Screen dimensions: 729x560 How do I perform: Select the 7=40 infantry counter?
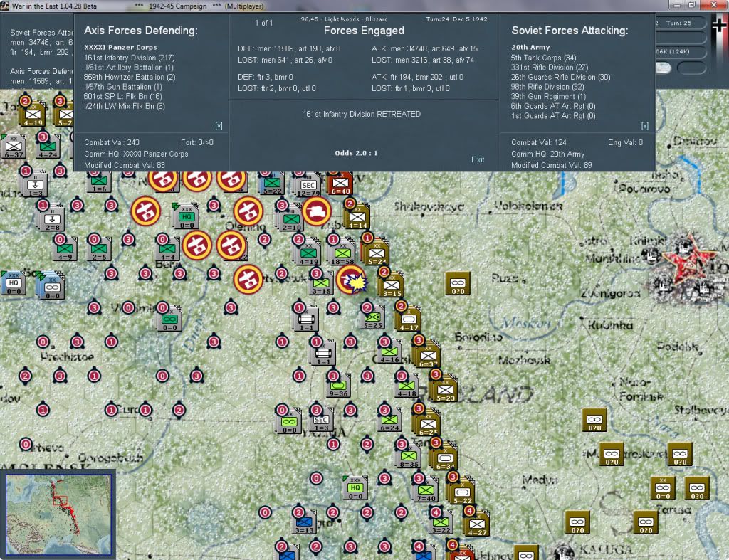[426, 492]
